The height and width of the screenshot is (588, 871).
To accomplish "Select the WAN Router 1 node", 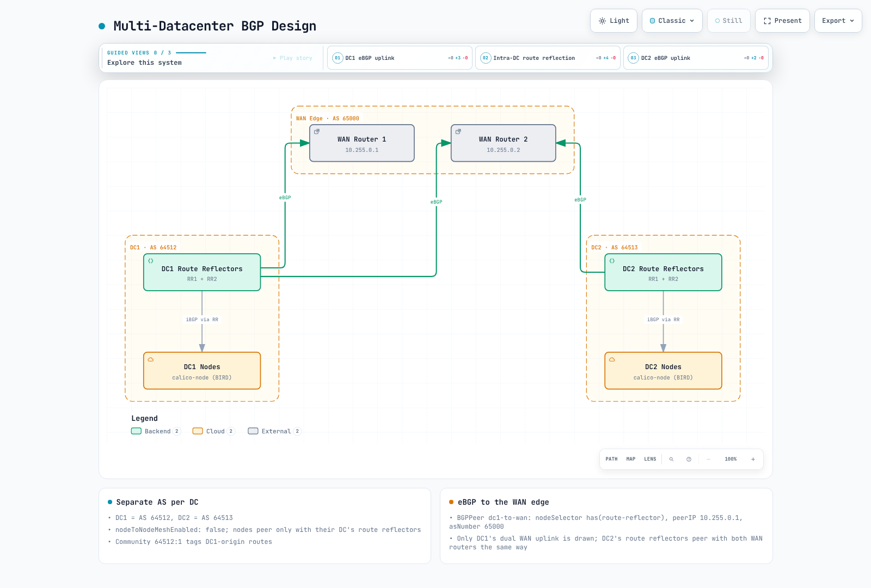I will pyautogui.click(x=362, y=143).
